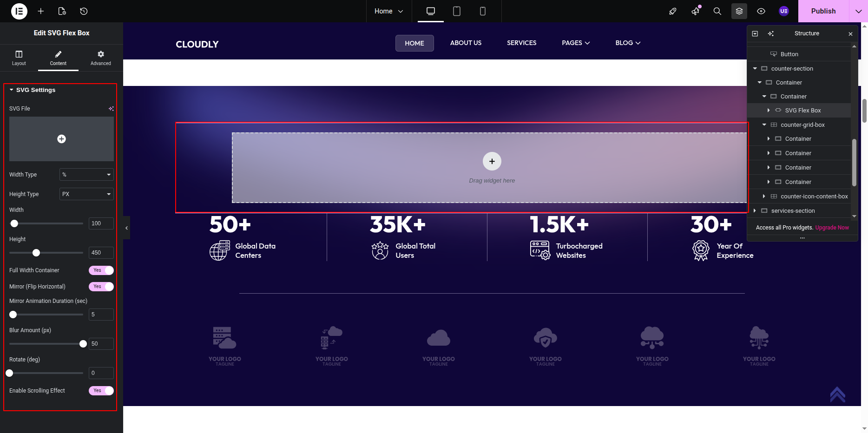This screenshot has width=868, height=433.
Task: Open the UE account avatar
Action: click(x=784, y=11)
